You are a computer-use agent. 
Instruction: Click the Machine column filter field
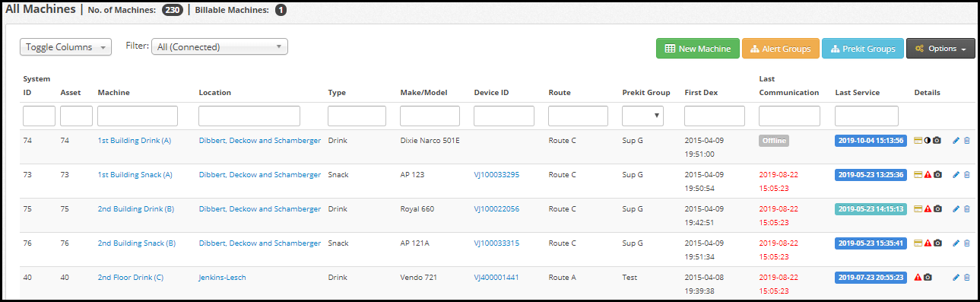[138, 116]
